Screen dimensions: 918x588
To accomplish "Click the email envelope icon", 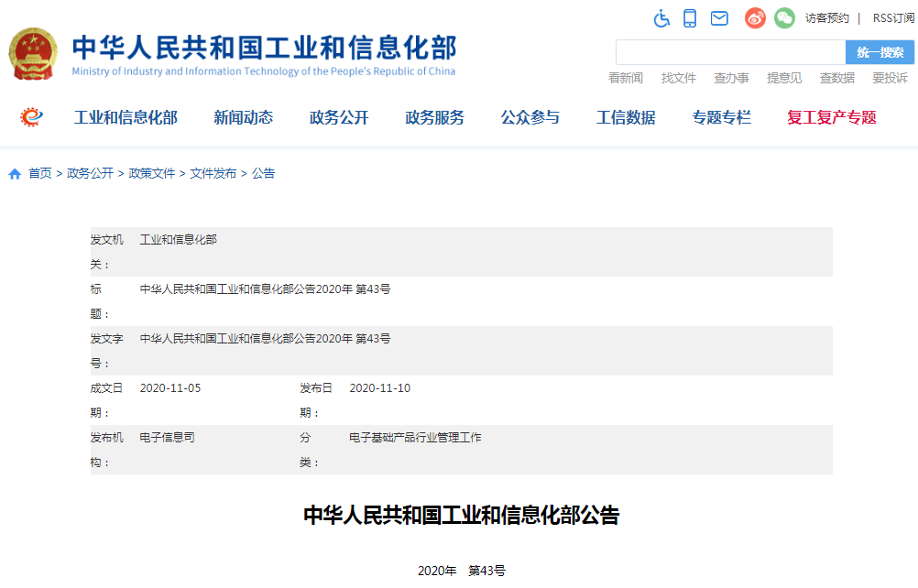I will click(x=718, y=17).
